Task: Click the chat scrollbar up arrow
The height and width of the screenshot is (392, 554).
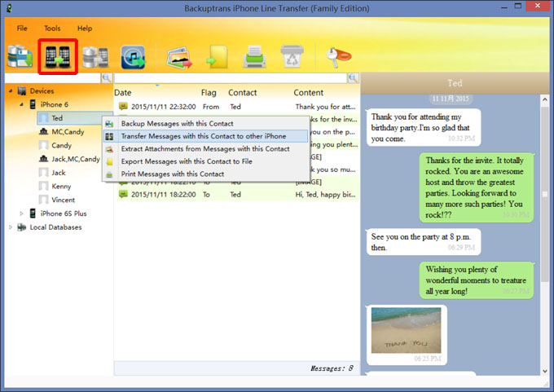Action: [x=545, y=100]
